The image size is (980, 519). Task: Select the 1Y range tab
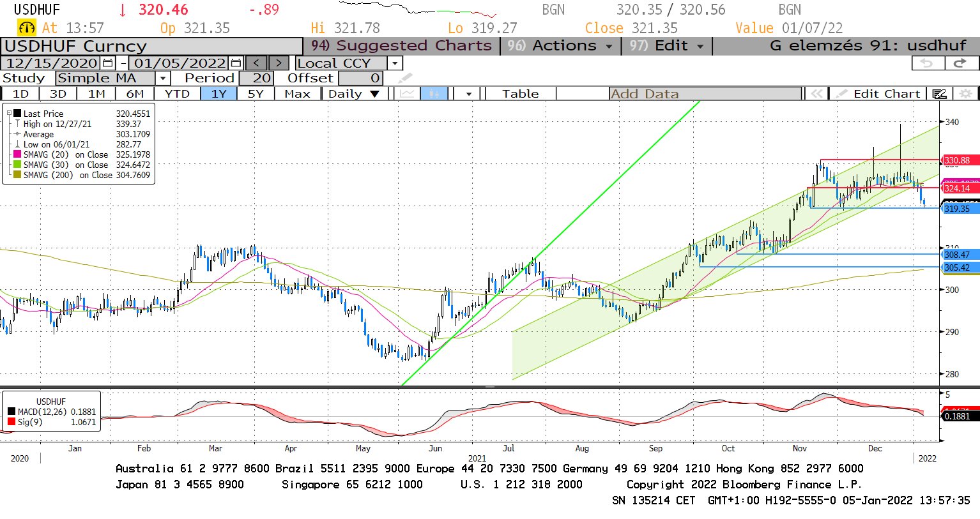click(219, 94)
